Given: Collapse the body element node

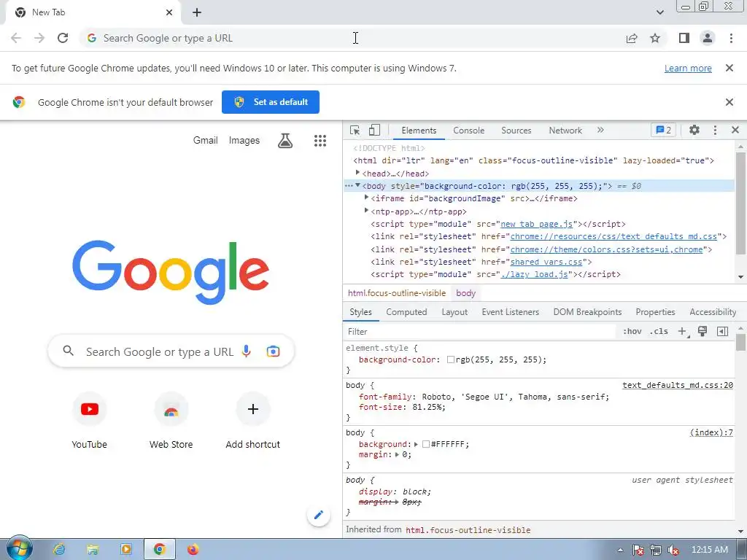Looking at the screenshot, I should [357, 185].
